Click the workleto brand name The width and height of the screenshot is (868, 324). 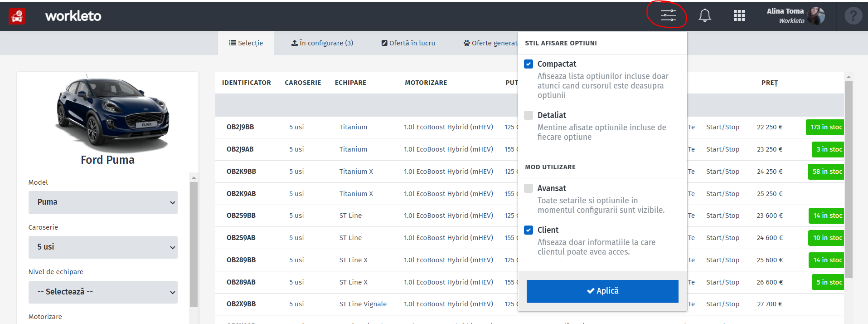pyautogui.click(x=73, y=16)
